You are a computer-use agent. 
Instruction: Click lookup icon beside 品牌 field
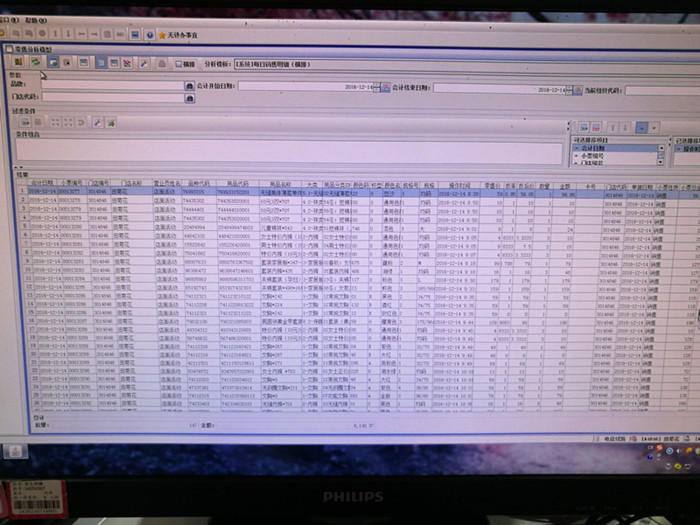click(x=187, y=87)
